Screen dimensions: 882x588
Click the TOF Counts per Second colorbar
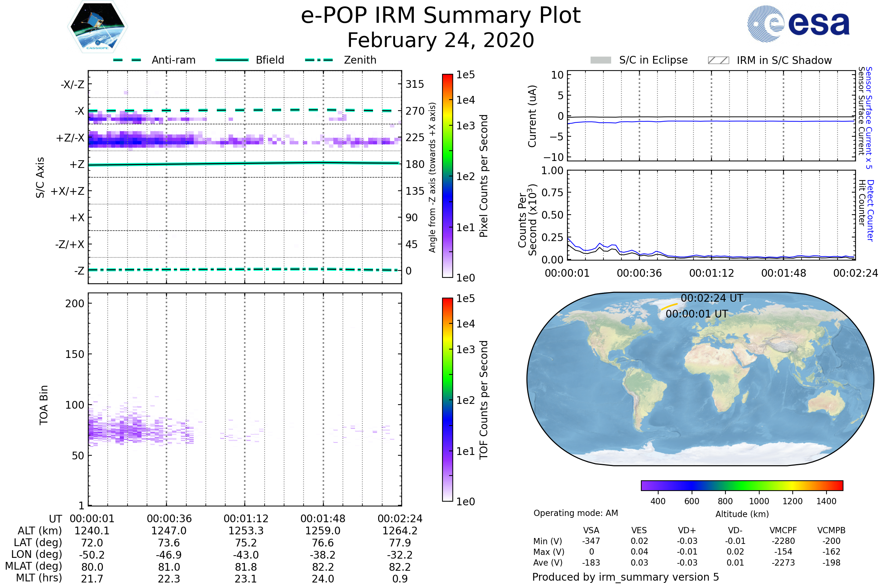[447, 399]
